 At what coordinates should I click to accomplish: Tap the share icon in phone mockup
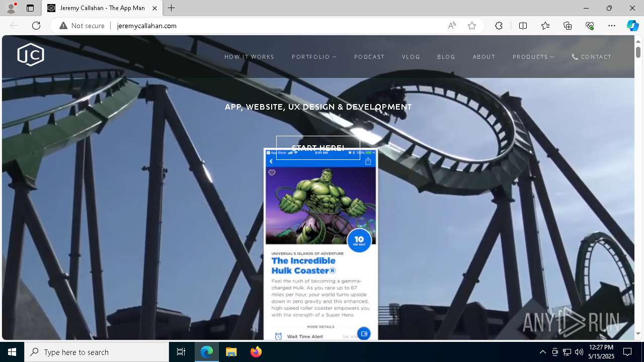pos(368,161)
